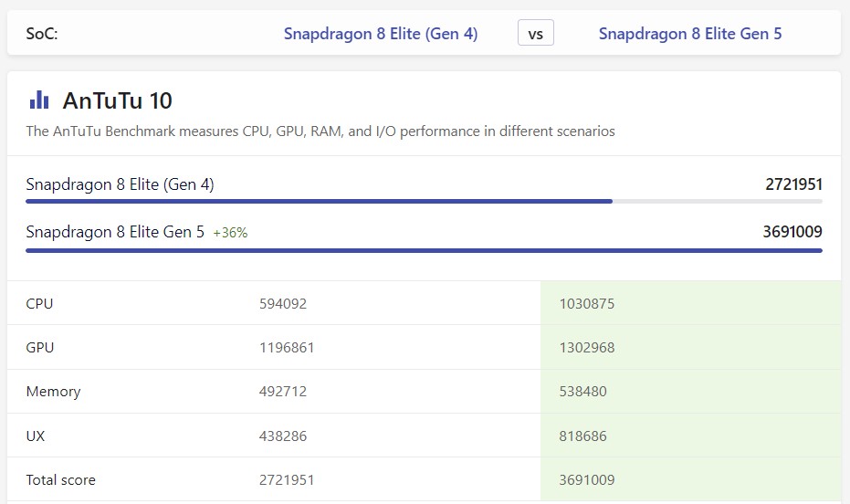Click the AnTuTu 10 bar chart icon
The width and height of the screenshot is (850, 504).
(39, 100)
